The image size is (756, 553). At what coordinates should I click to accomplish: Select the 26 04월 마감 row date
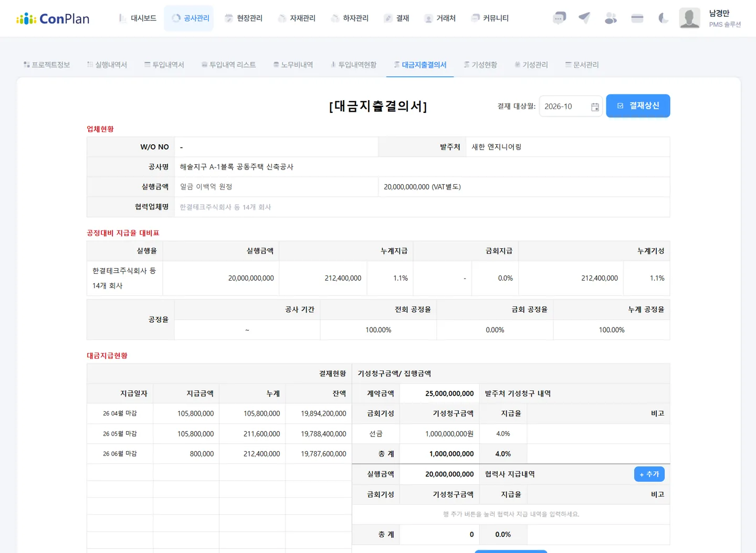coord(120,413)
